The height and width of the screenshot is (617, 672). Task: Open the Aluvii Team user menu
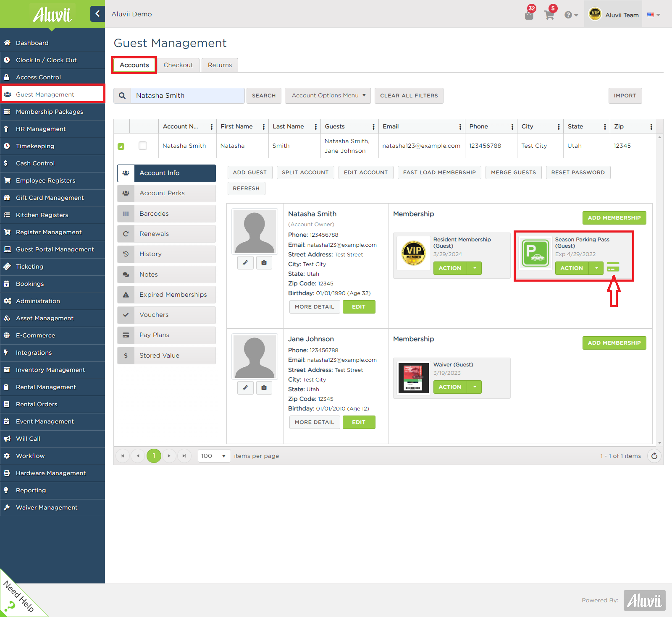coord(613,14)
